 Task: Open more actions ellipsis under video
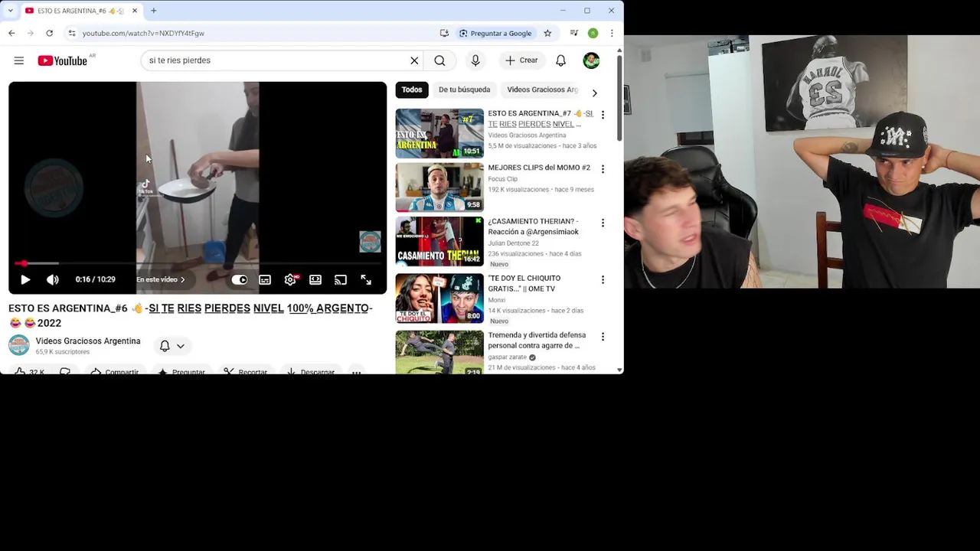pos(356,372)
